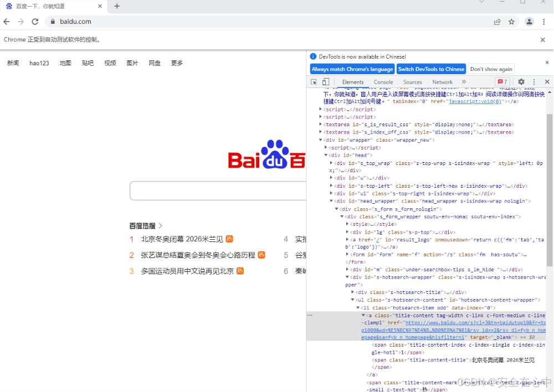554x392 pixels.
Task: Click the Elements panel vertical scrollbar
Action: coord(550,190)
